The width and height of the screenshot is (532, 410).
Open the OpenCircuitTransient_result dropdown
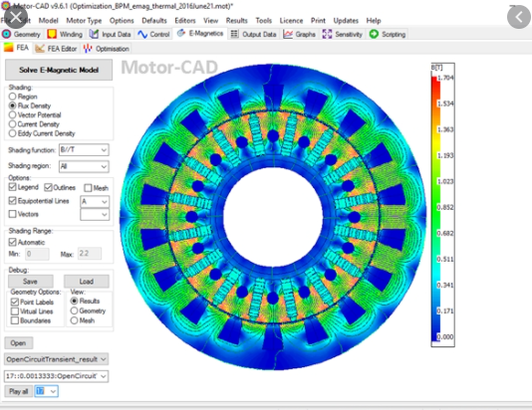[x=57, y=359]
